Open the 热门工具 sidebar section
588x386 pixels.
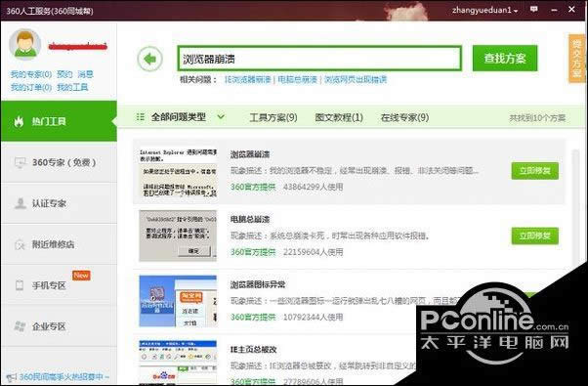click(x=59, y=121)
